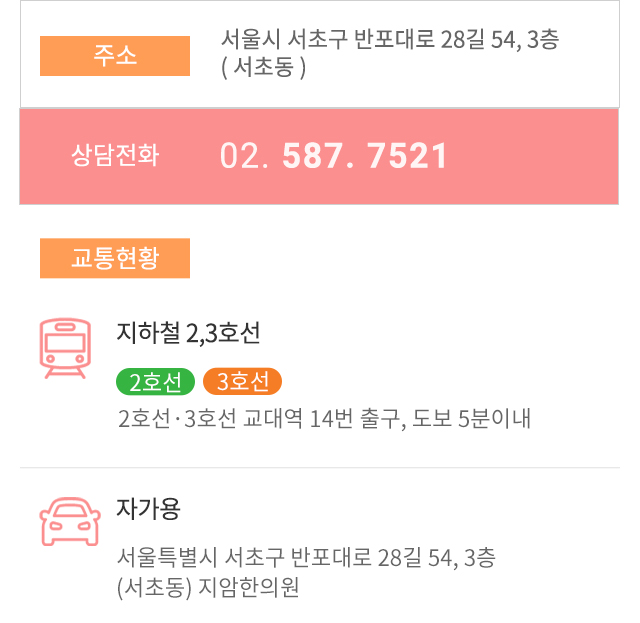Image resolution: width=640 pixels, height=623 pixels.
Task: Tap the bold 587 digits of phone number
Action: [318, 156]
